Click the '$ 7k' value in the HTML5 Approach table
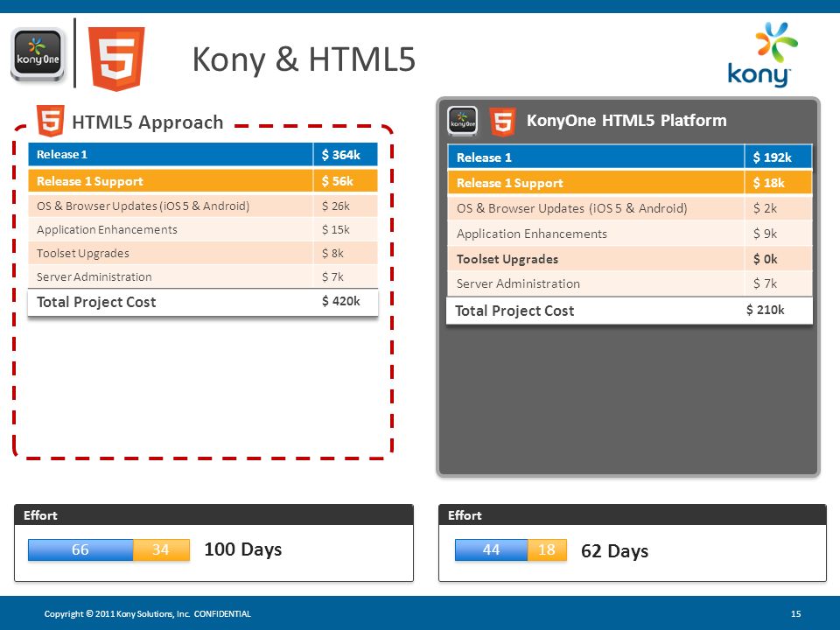The image size is (840, 630). [x=332, y=276]
